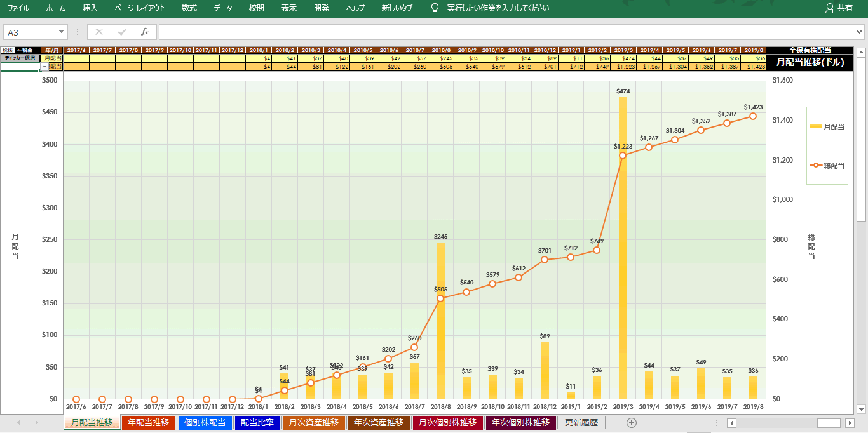Click the formula bar Cancel (X) icon
868x433 pixels.
tap(99, 32)
